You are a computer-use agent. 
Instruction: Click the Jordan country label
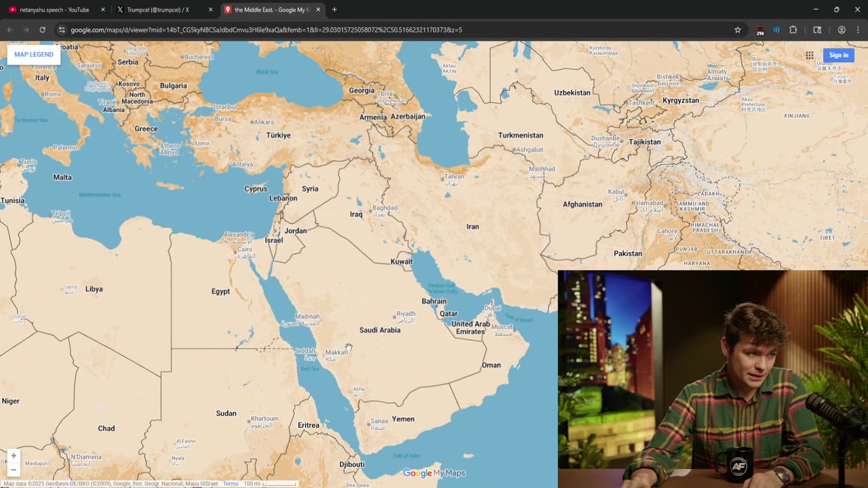coord(296,230)
